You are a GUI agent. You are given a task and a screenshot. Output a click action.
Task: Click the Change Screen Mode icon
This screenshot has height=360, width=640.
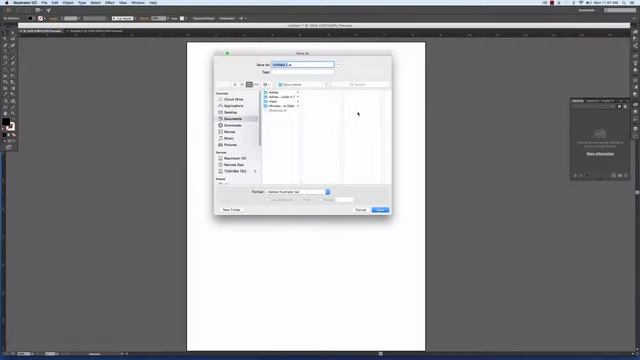(9, 147)
